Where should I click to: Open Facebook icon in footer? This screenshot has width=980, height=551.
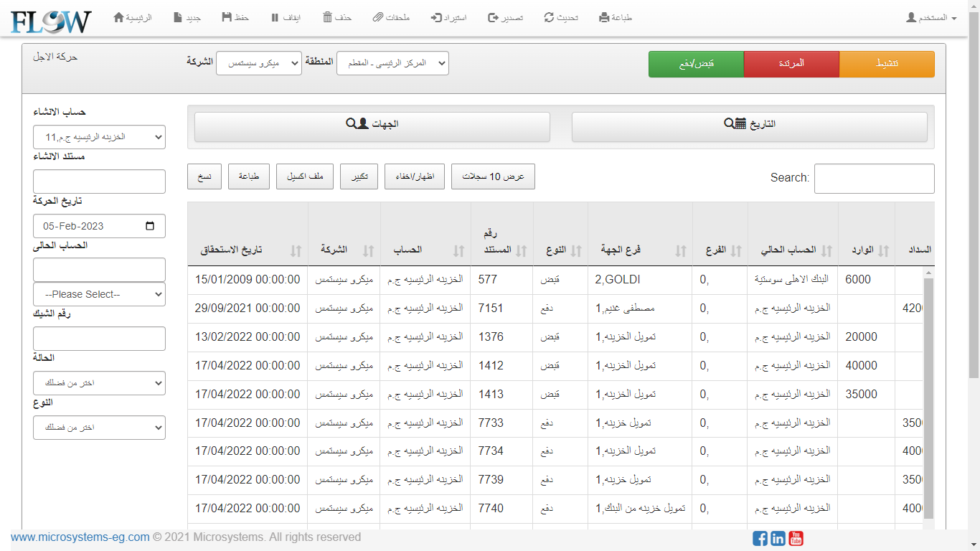(x=760, y=538)
